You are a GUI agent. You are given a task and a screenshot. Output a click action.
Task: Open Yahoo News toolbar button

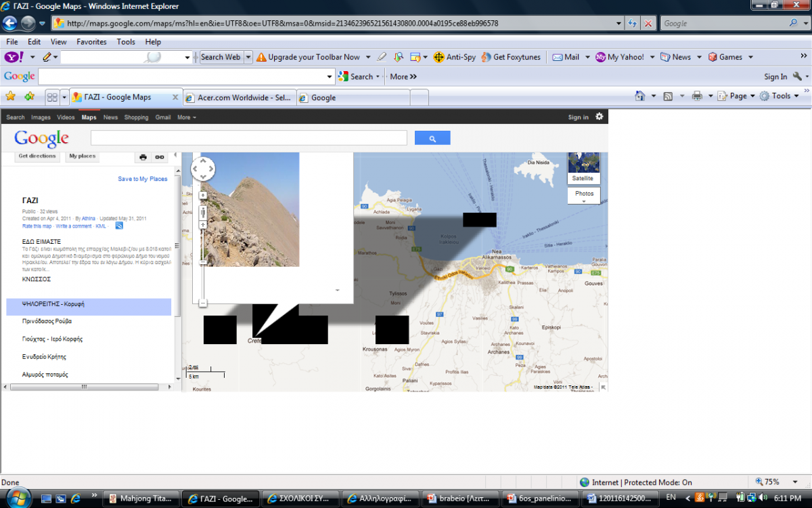(x=676, y=57)
